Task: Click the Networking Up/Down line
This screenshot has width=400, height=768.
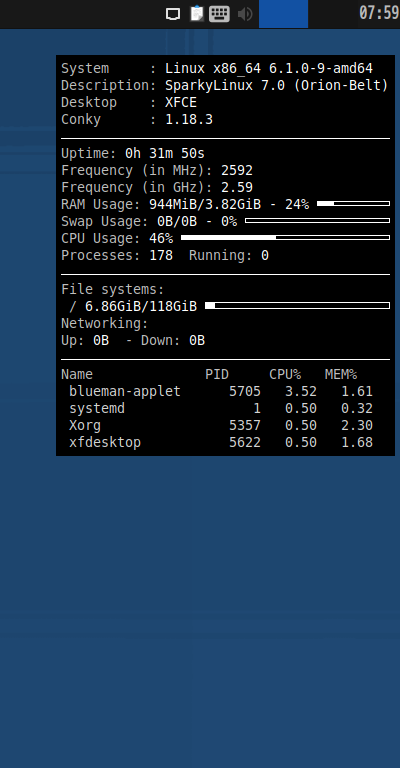Action: click(x=133, y=340)
